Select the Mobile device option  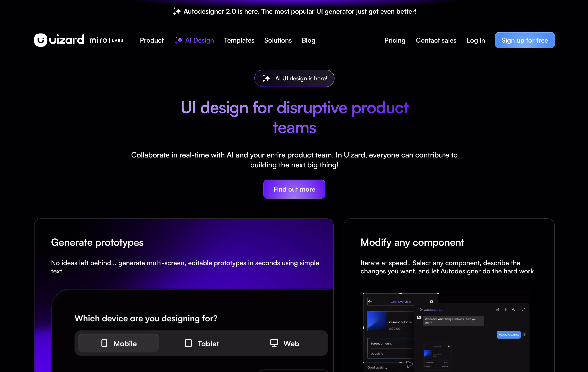(x=118, y=343)
